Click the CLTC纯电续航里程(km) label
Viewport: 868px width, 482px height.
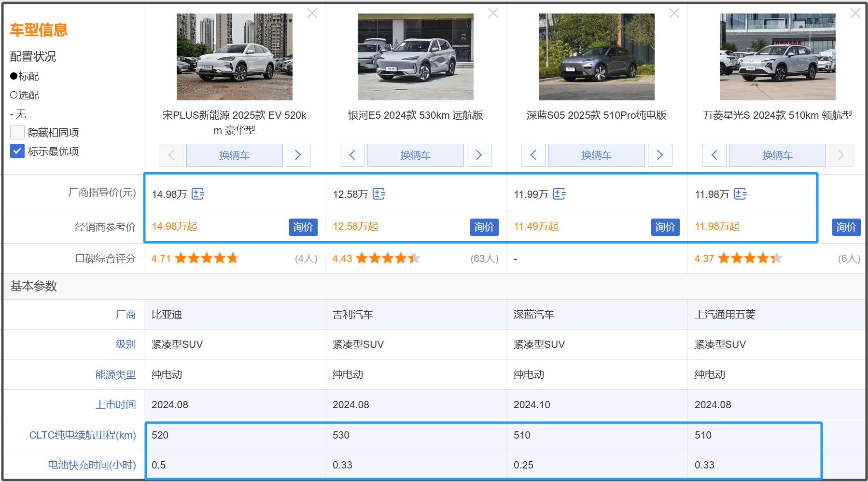[83, 435]
